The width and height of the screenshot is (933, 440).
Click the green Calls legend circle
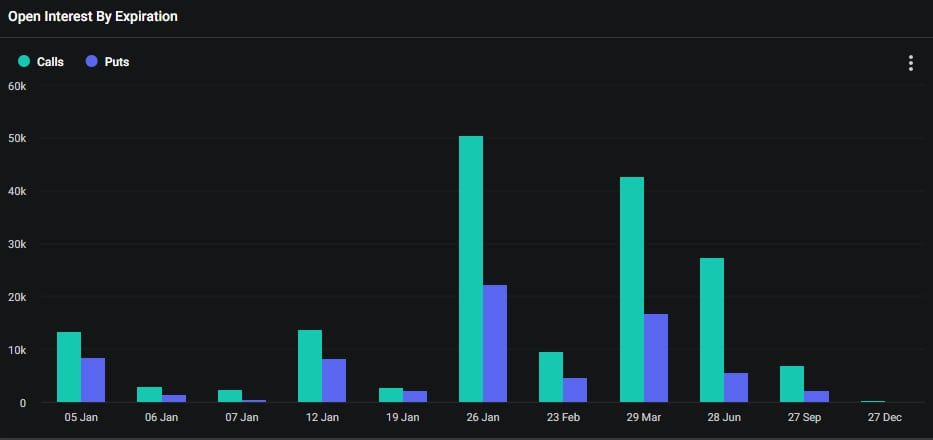pyautogui.click(x=24, y=61)
